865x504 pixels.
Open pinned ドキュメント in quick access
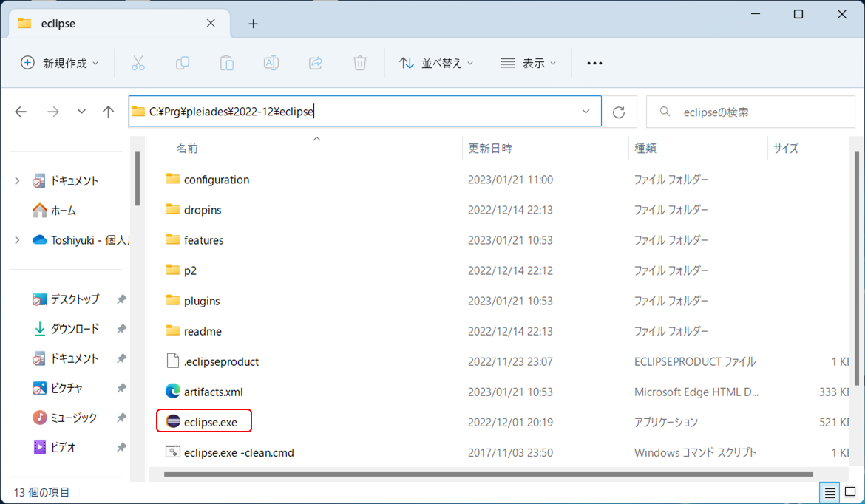(67, 359)
